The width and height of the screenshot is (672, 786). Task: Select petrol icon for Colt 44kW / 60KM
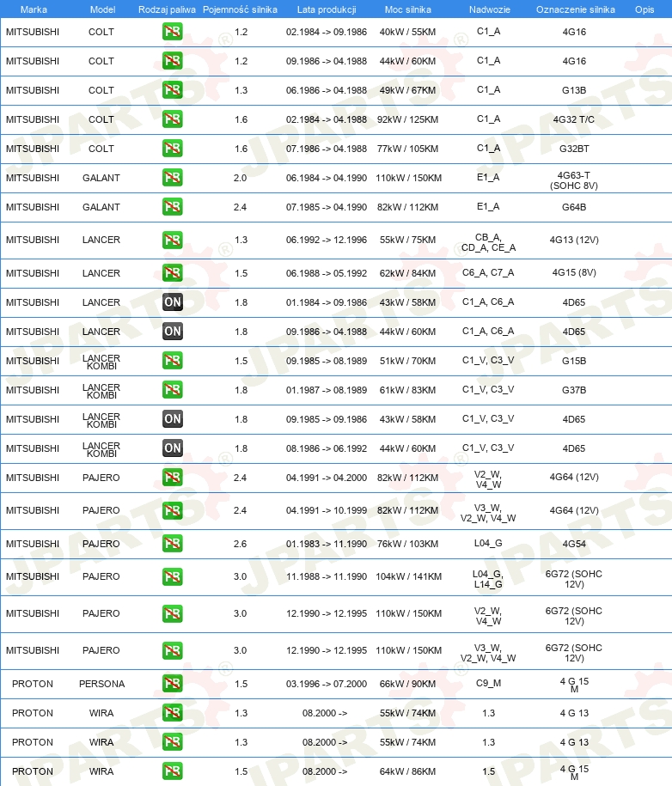(172, 61)
